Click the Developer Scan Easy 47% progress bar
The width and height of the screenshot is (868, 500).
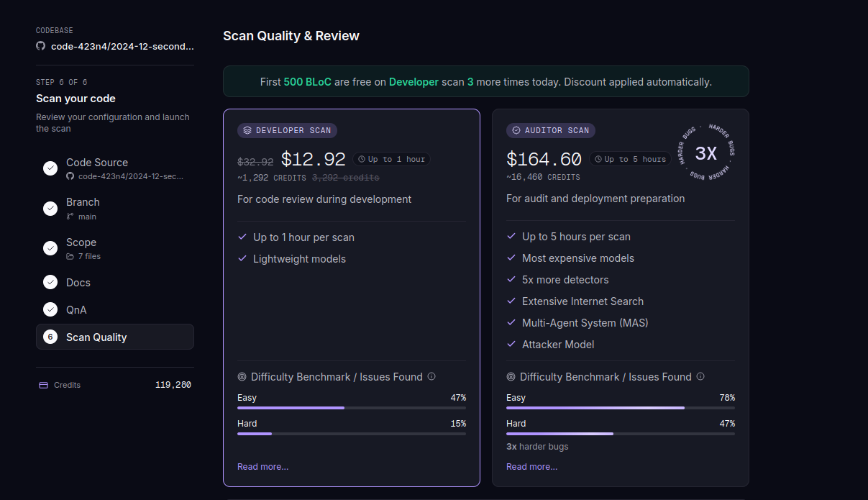(x=352, y=408)
